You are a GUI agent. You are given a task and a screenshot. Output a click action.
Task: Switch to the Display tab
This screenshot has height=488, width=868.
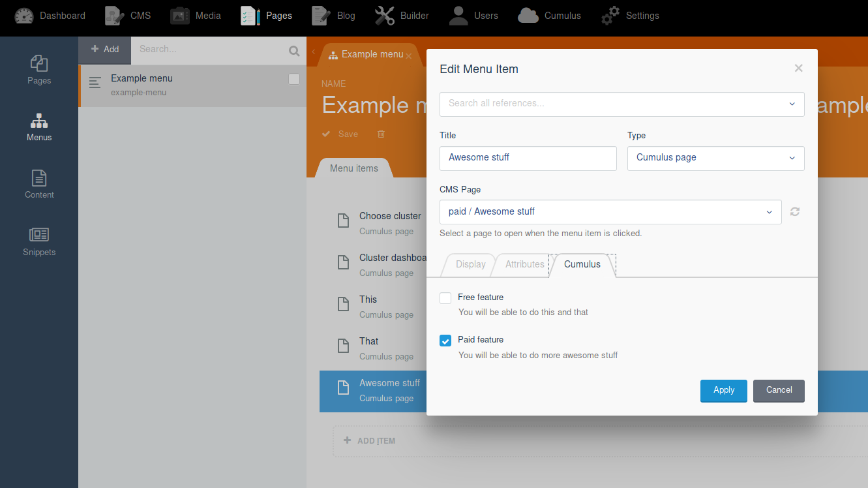click(x=470, y=264)
